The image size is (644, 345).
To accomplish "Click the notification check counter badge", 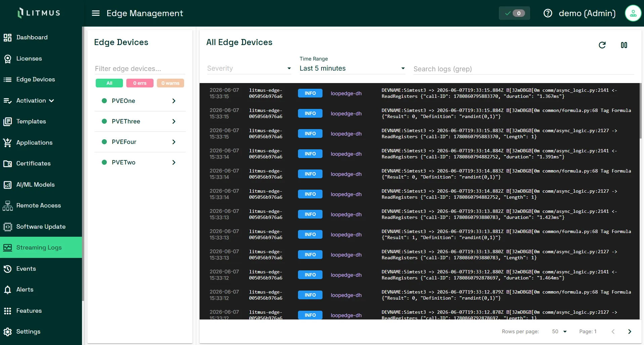I will (x=514, y=13).
